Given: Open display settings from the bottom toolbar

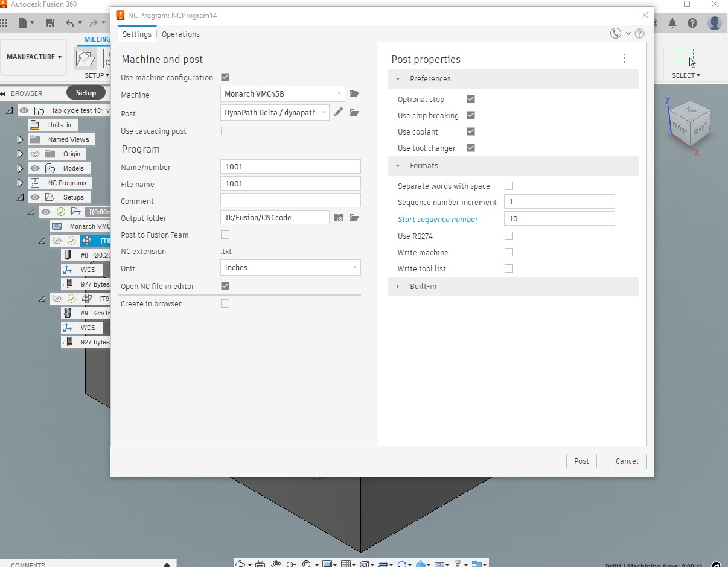Looking at the screenshot, I should coord(328,563).
